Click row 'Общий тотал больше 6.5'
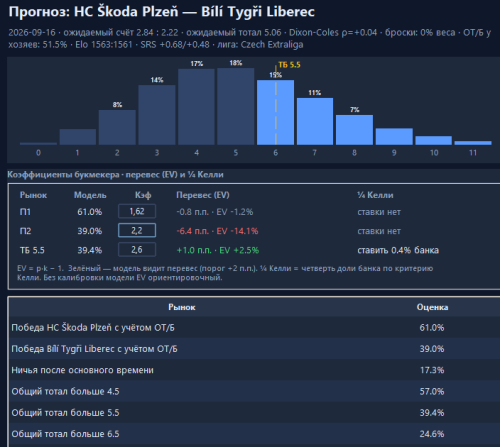Viewport: 500px width, 447px height. click(254, 434)
